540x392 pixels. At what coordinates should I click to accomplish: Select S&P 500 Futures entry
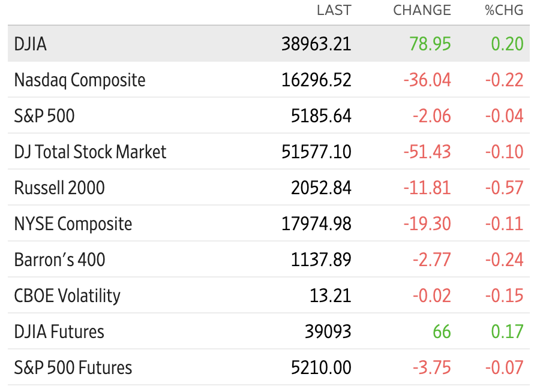73,367
